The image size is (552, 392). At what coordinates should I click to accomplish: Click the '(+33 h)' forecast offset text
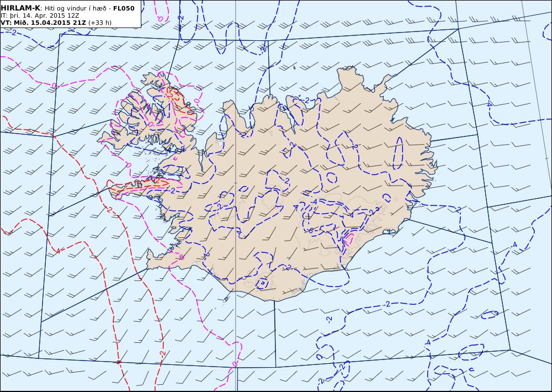pos(99,23)
